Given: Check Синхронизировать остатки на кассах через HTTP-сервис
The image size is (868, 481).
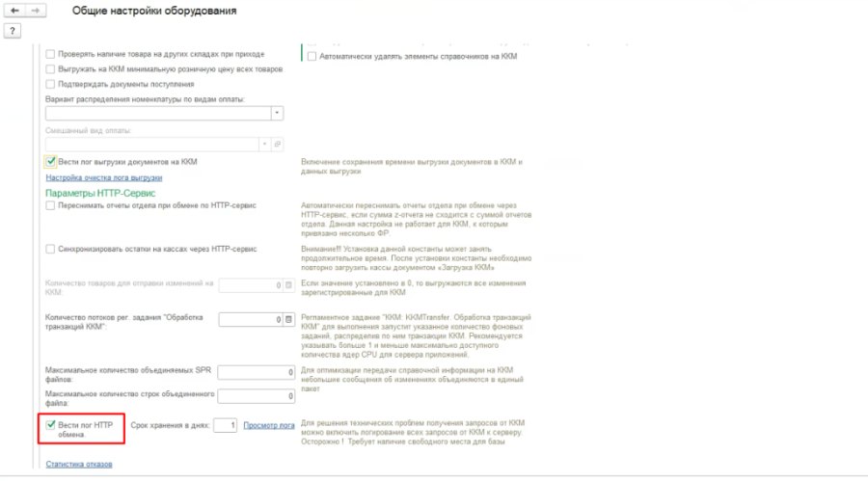Looking at the screenshot, I should coord(50,249).
